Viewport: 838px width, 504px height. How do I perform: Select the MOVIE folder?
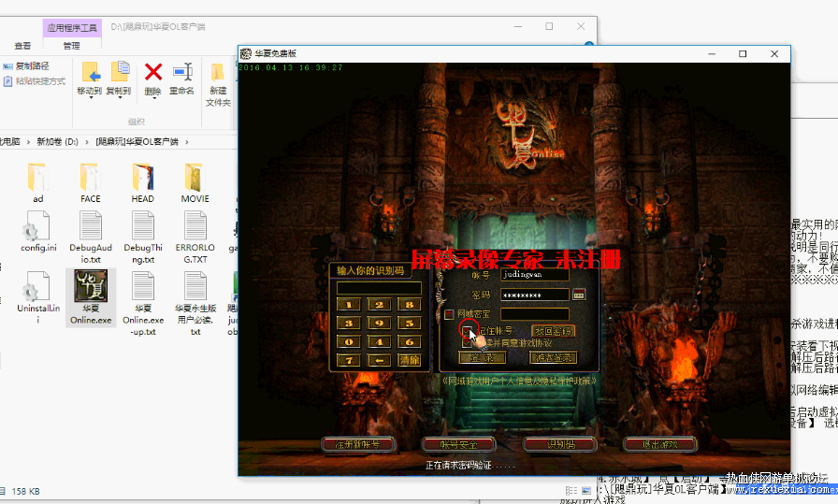point(195,182)
